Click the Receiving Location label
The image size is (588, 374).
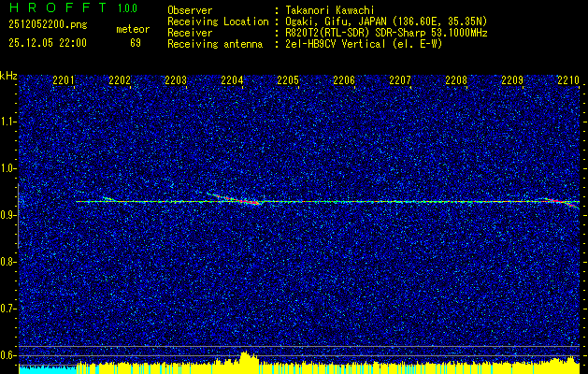(218, 22)
